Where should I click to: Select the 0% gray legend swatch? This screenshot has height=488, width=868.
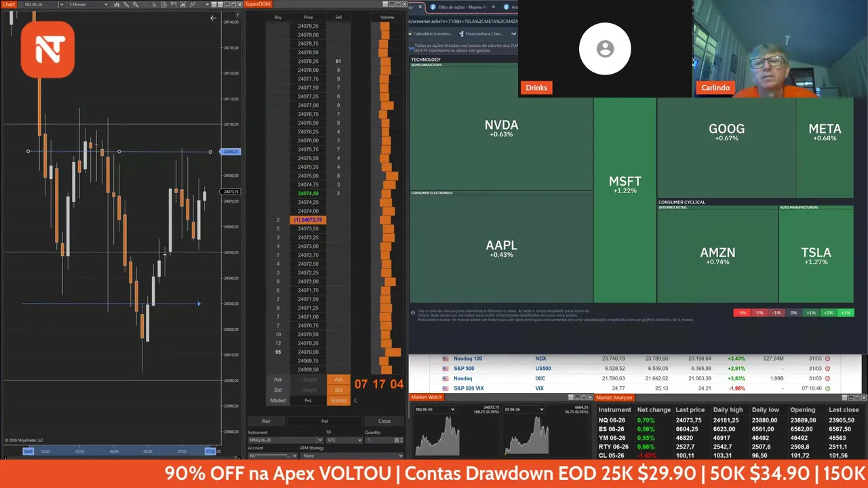click(x=793, y=312)
